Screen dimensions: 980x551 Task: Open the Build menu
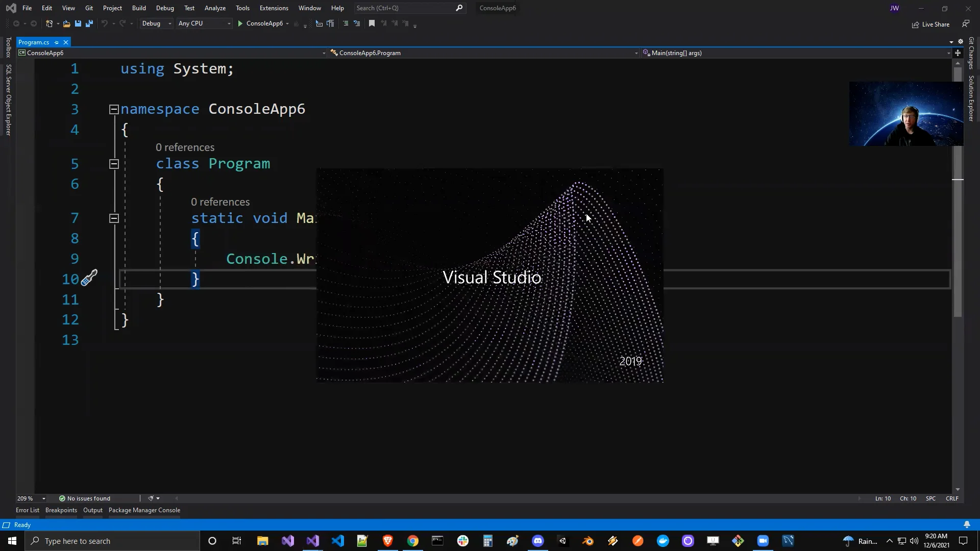(139, 8)
